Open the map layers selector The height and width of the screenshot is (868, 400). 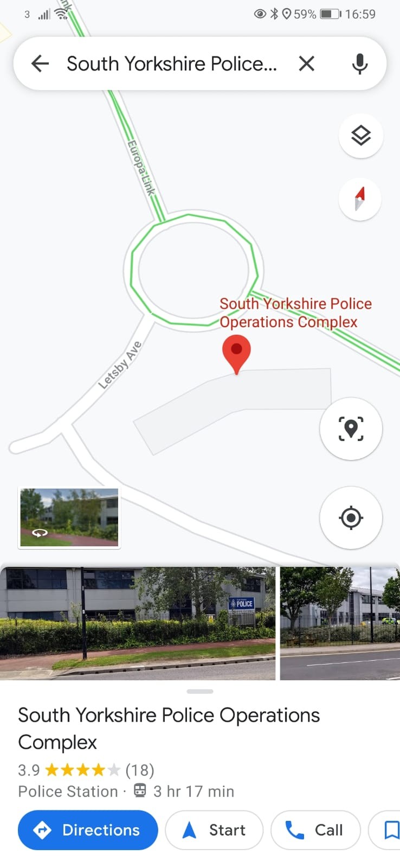coord(361,136)
